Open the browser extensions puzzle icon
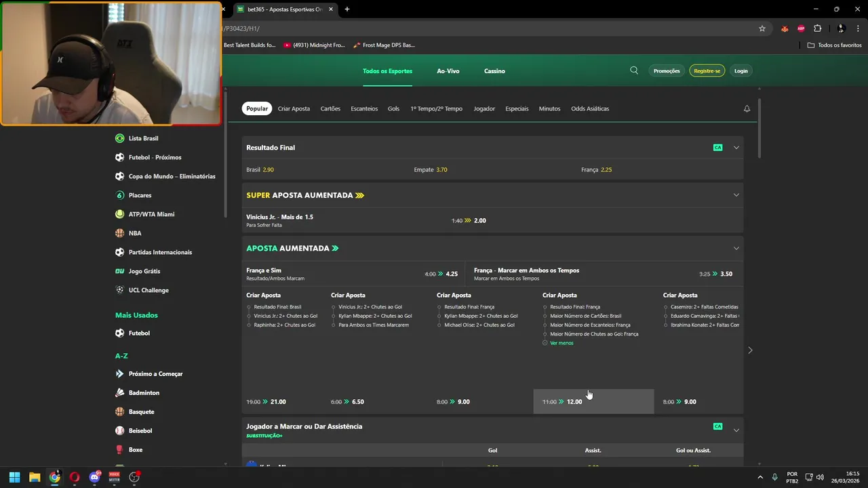This screenshot has width=868, height=488. (817, 28)
